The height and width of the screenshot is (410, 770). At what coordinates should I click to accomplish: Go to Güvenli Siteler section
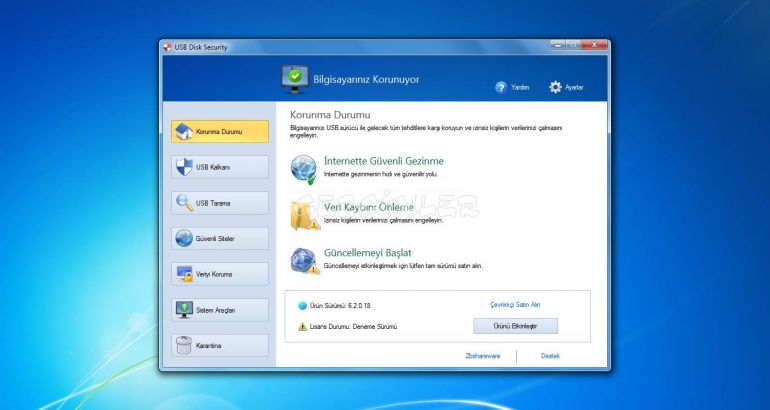220,239
